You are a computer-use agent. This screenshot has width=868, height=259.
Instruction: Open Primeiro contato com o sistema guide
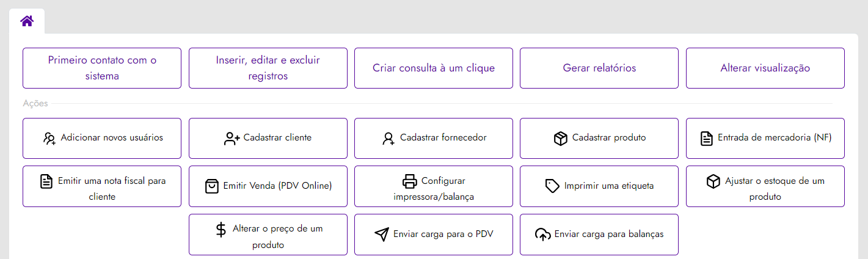102,68
